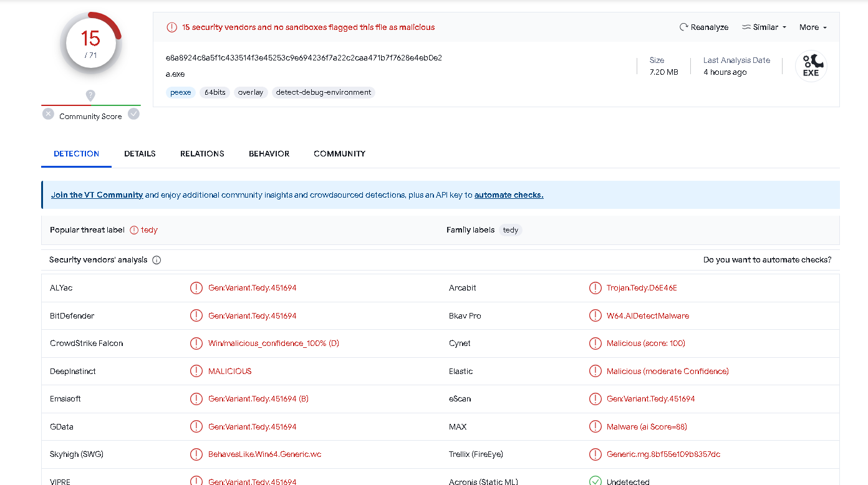Screen dimensions: 868x485
Task: Click the 15 / 71 detection score circle
Action: (91, 44)
